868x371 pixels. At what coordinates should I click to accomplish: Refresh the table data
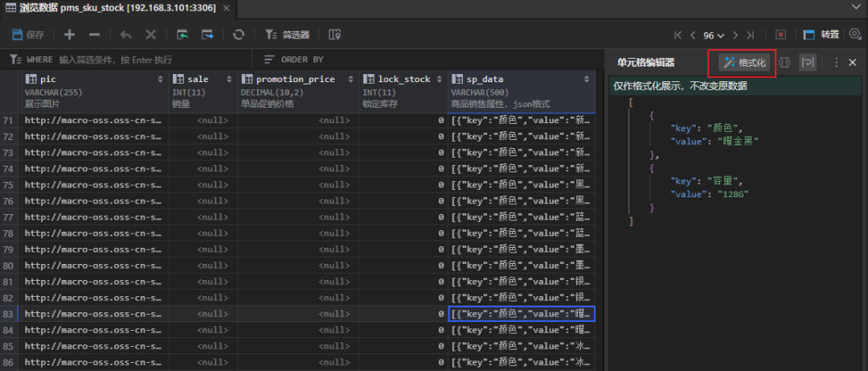[239, 35]
